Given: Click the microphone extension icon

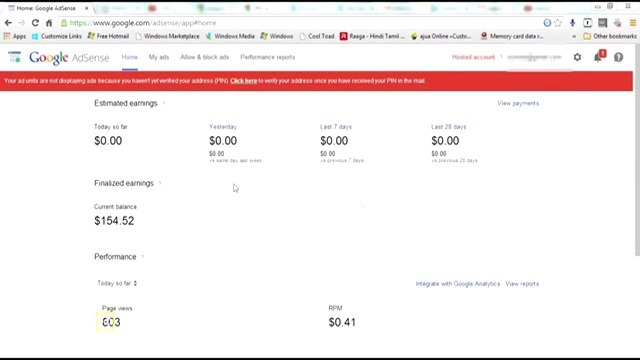Looking at the screenshot, I should click(572, 23).
